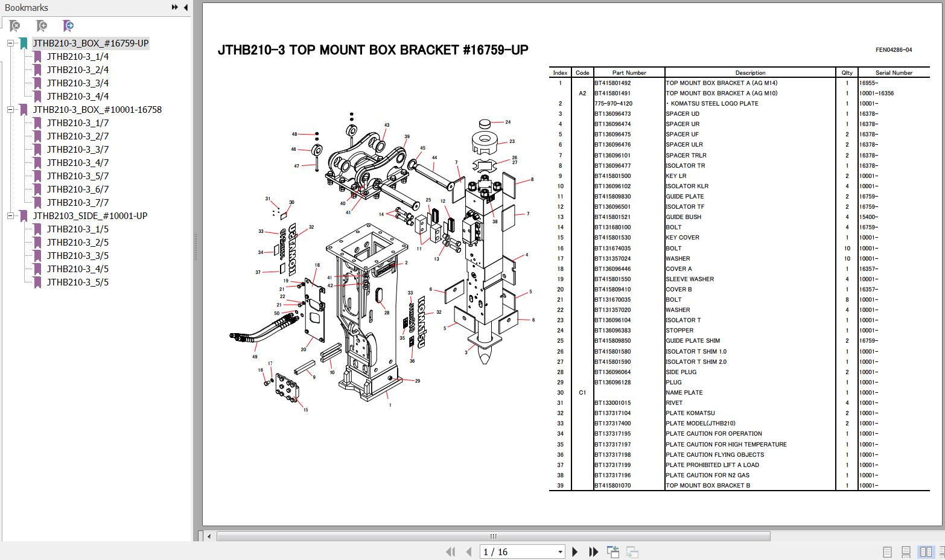Click the greyed next view icon

tap(632, 552)
